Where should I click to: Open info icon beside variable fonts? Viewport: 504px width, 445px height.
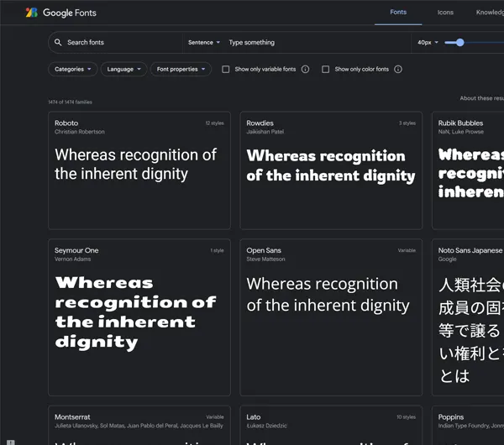(x=306, y=70)
